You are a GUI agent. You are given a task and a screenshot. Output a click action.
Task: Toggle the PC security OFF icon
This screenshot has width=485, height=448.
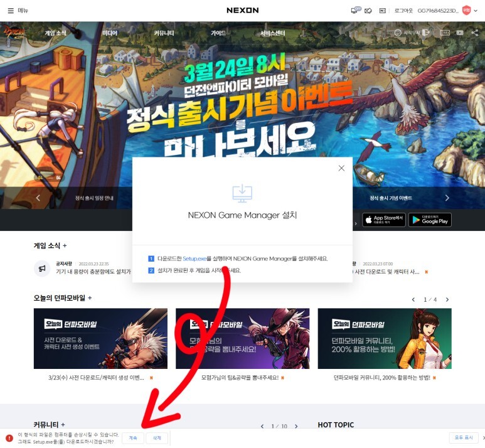(x=356, y=10)
